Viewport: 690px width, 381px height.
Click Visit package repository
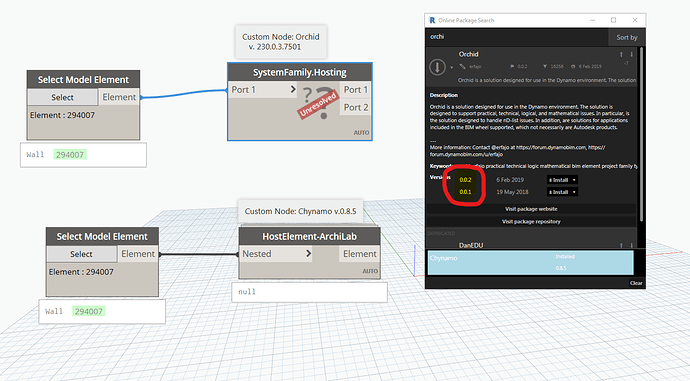[531, 221]
